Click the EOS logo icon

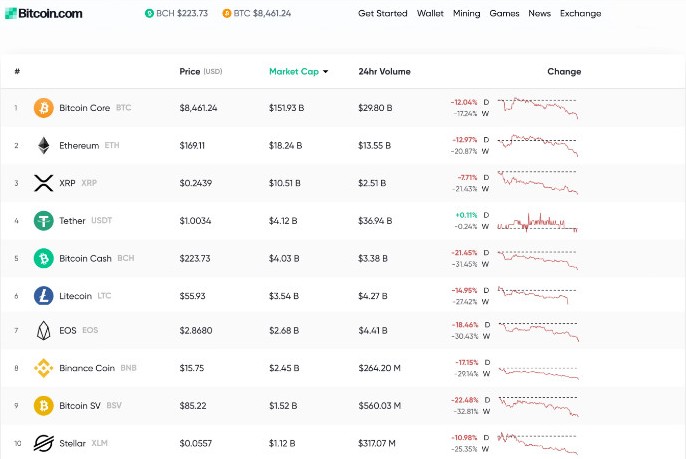click(x=44, y=330)
